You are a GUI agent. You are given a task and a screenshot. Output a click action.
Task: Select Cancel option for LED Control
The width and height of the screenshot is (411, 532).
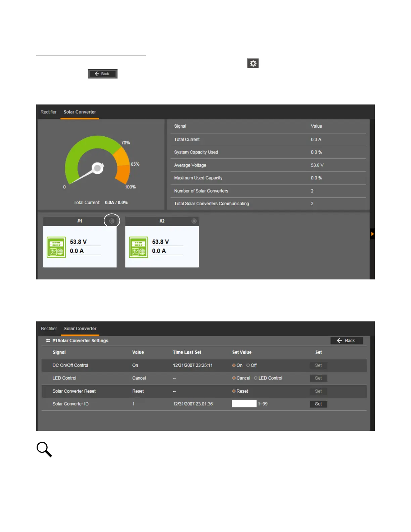(234, 378)
